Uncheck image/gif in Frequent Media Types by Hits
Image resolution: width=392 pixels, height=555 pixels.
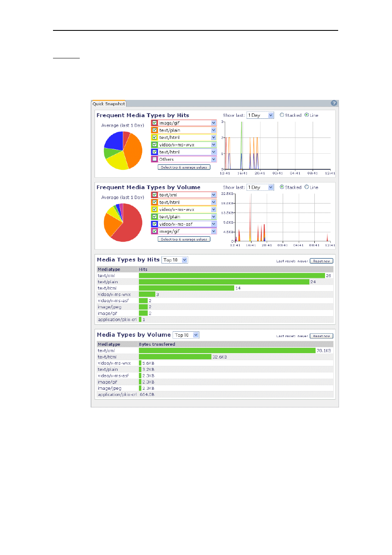coord(154,123)
